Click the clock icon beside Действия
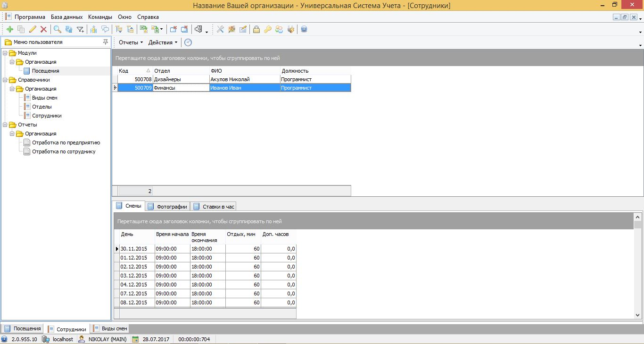This screenshot has width=644, height=344. 188,42
